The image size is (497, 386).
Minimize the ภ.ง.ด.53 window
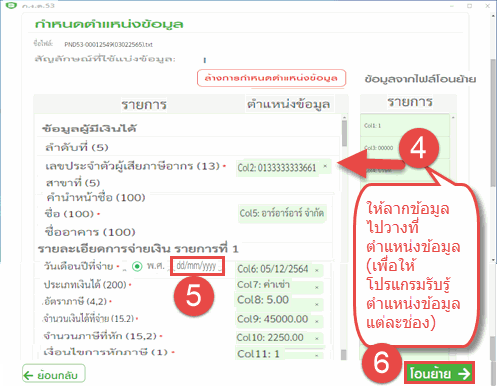452,6
